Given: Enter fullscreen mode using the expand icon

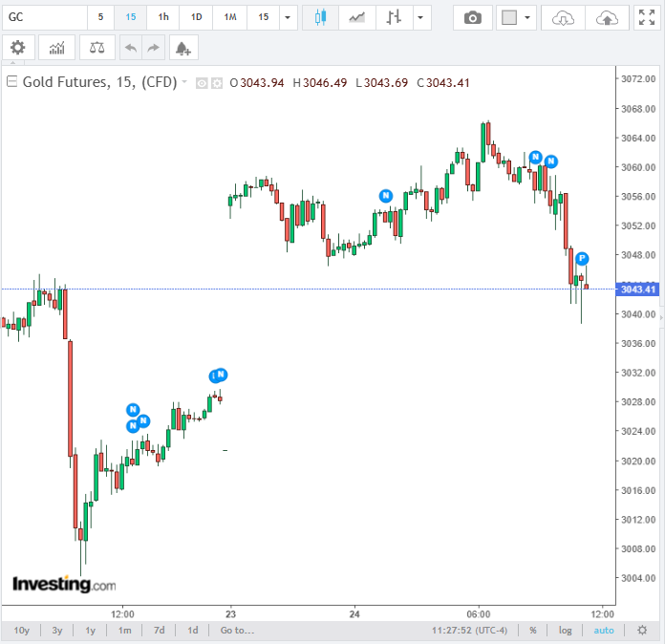Looking at the screenshot, I should 646,17.
